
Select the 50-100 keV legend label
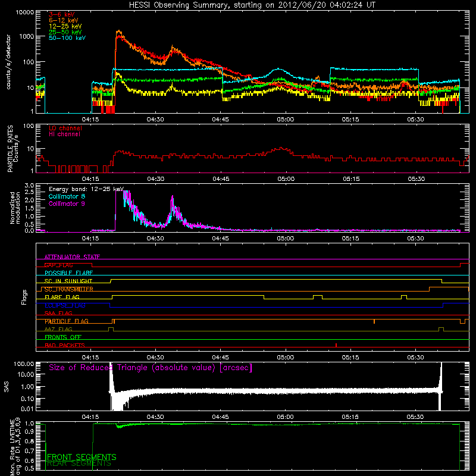point(67,38)
